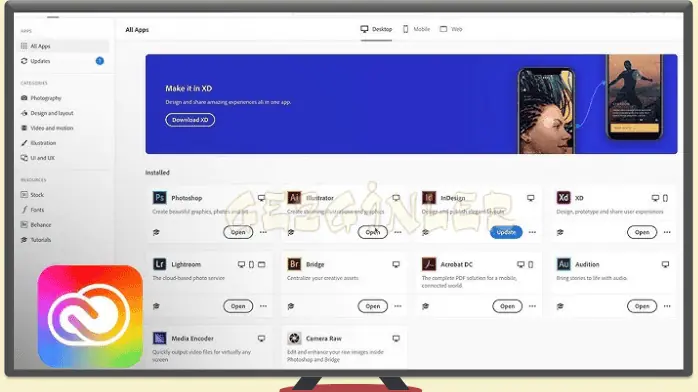The image size is (698, 392).
Task: Click the portrait phone mockup in banner
Action: pyautogui.click(x=546, y=111)
